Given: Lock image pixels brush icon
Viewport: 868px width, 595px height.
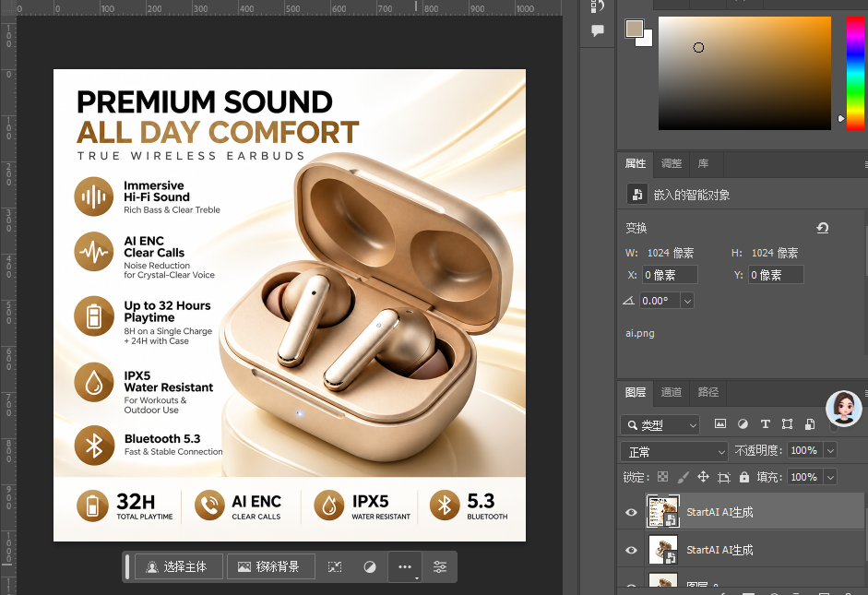Looking at the screenshot, I should (x=684, y=477).
